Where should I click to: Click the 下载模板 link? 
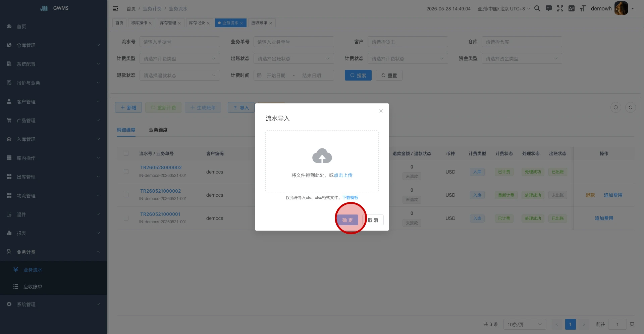click(x=350, y=198)
